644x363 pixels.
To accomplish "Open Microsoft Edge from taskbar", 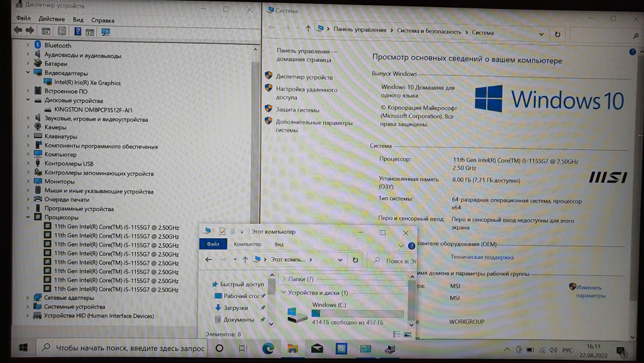I will coord(268,349).
